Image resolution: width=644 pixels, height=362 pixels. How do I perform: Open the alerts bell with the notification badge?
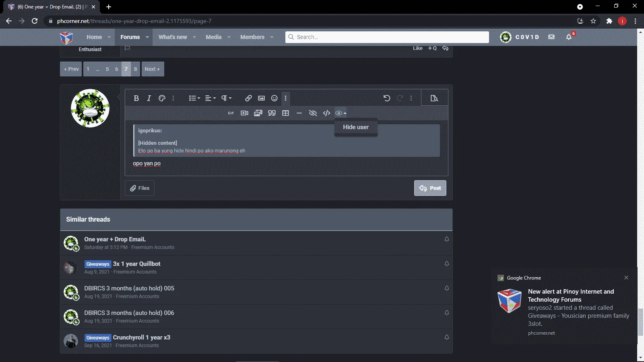click(569, 37)
